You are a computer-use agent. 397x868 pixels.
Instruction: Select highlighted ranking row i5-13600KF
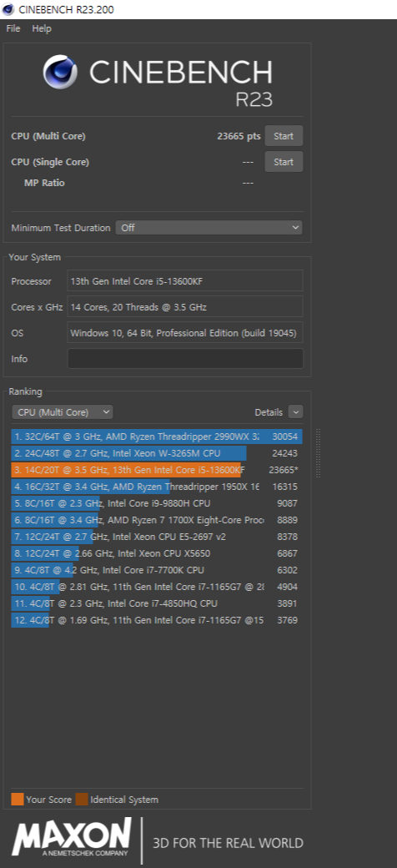pyautogui.click(x=157, y=470)
